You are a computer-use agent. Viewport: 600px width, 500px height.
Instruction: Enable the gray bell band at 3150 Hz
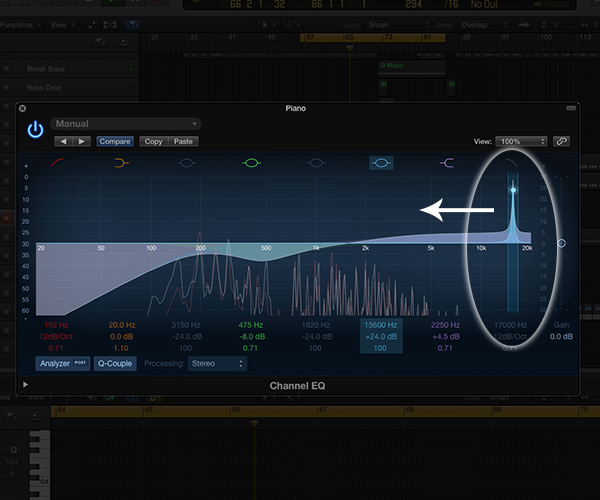(186, 163)
